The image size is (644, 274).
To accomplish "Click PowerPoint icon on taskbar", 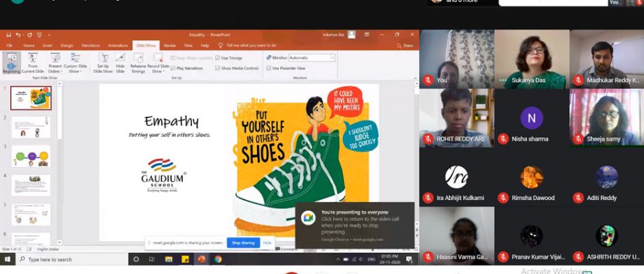I will tap(201, 259).
